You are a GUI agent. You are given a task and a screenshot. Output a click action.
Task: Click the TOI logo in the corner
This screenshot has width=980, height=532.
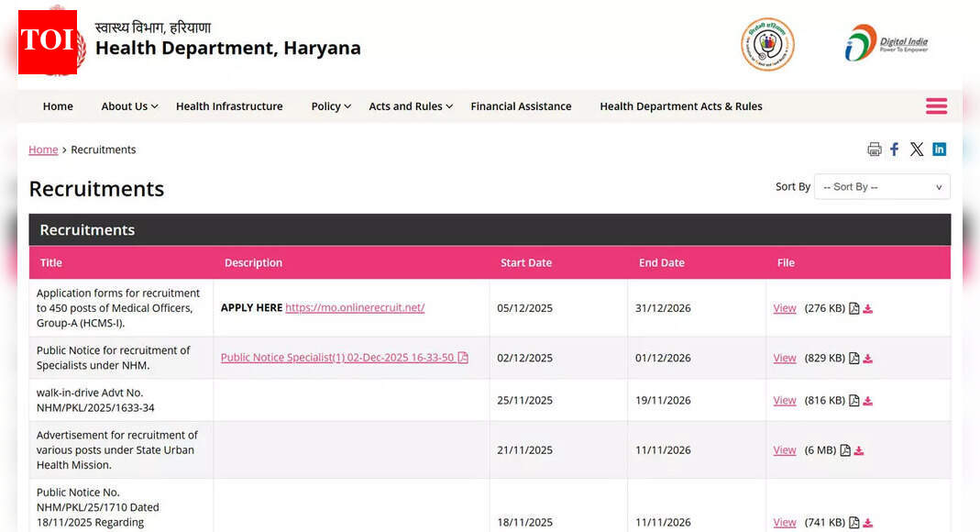click(x=45, y=41)
